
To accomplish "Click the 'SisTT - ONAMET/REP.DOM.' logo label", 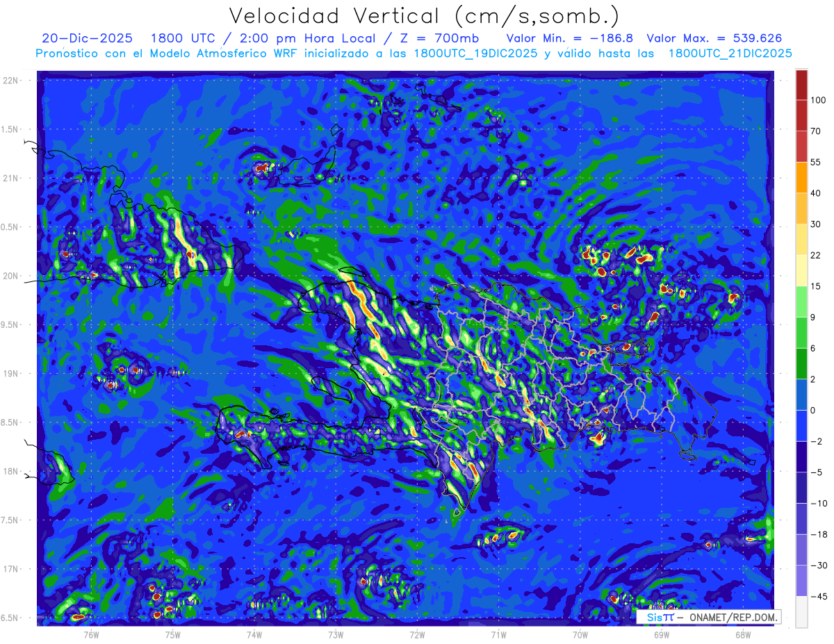I will 708,617.
